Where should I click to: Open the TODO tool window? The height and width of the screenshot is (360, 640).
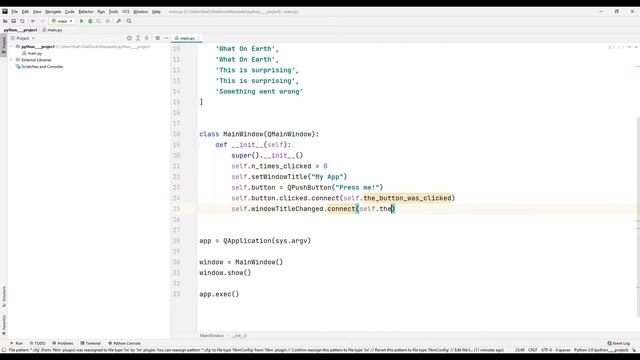point(38,343)
